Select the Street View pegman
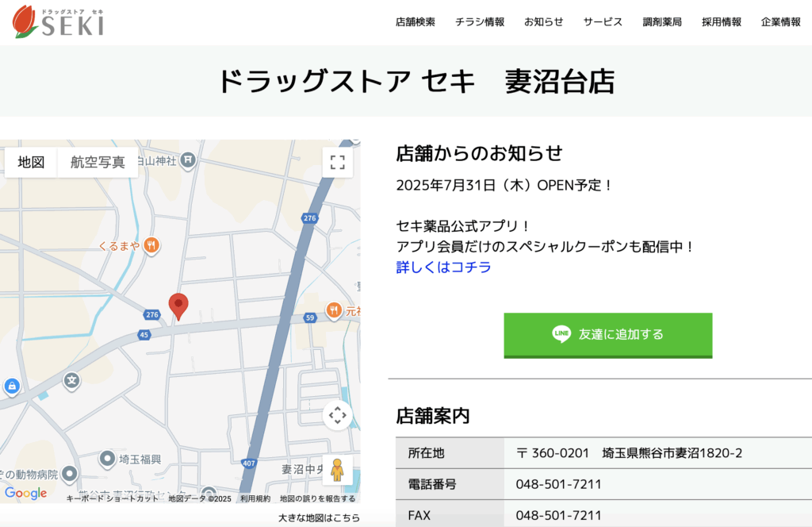Image resolution: width=812 pixels, height=527 pixels. coord(338,470)
